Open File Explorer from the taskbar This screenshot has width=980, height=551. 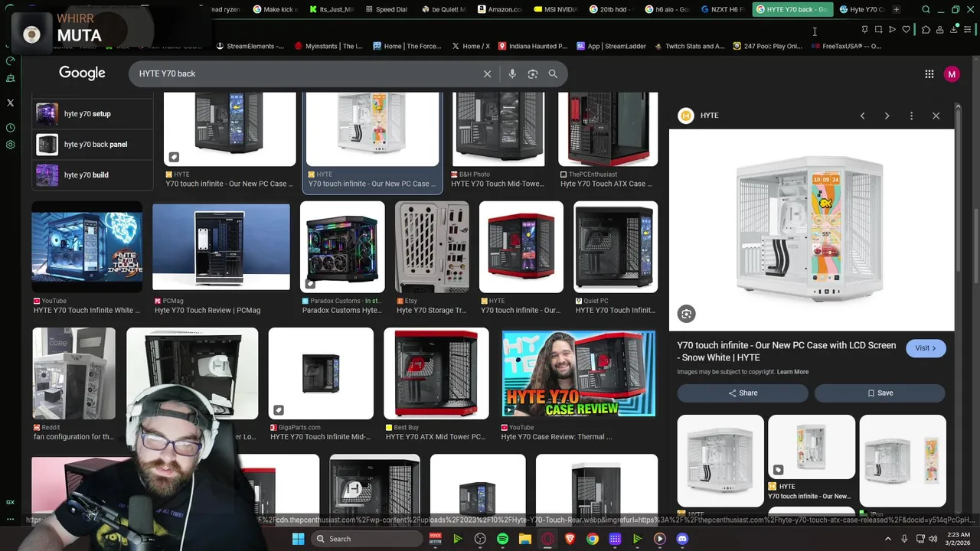(x=525, y=539)
